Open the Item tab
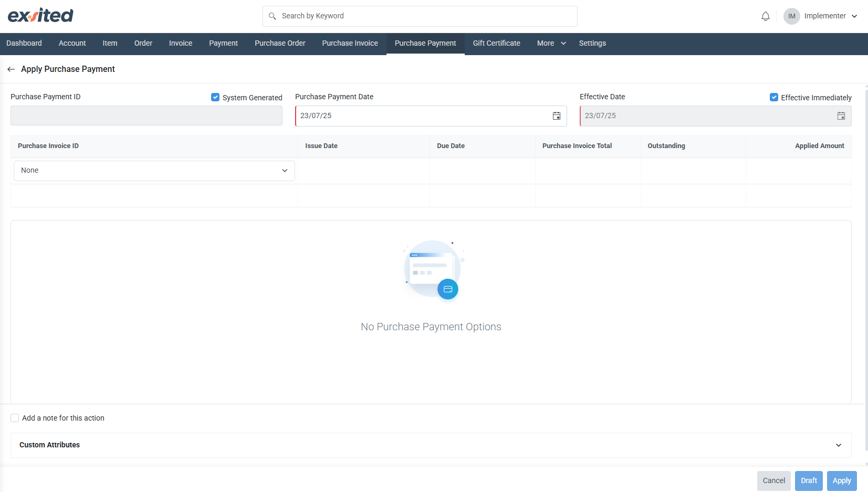 pyautogui.click(x=110, y=44)
